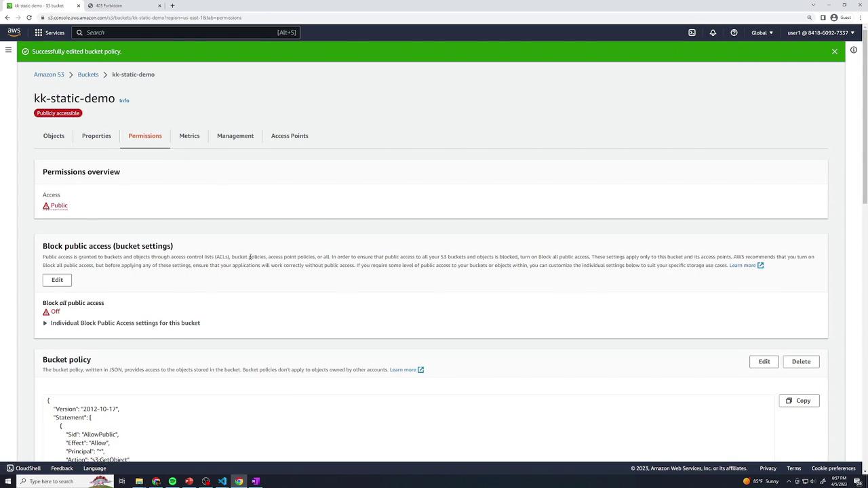Click the "Sid": "AllowPublic" policy line
Image resolution: width=868 pixels, height=488 pixels.
(92, 434)
